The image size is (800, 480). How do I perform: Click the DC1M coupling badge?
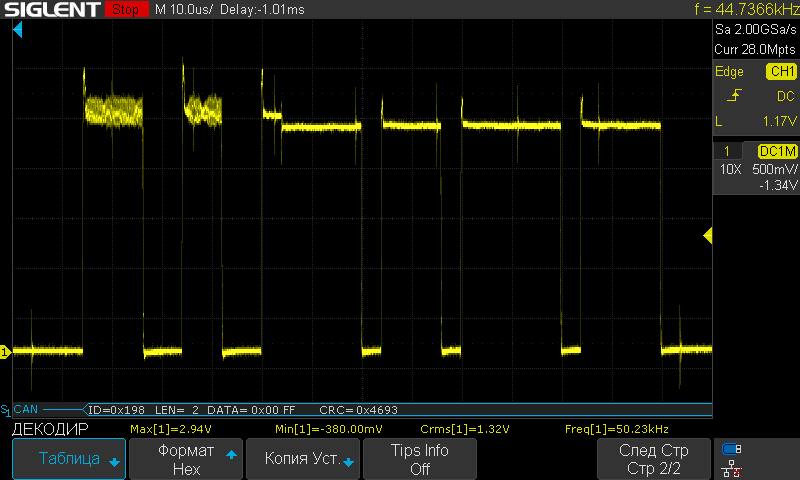[778, 151]
